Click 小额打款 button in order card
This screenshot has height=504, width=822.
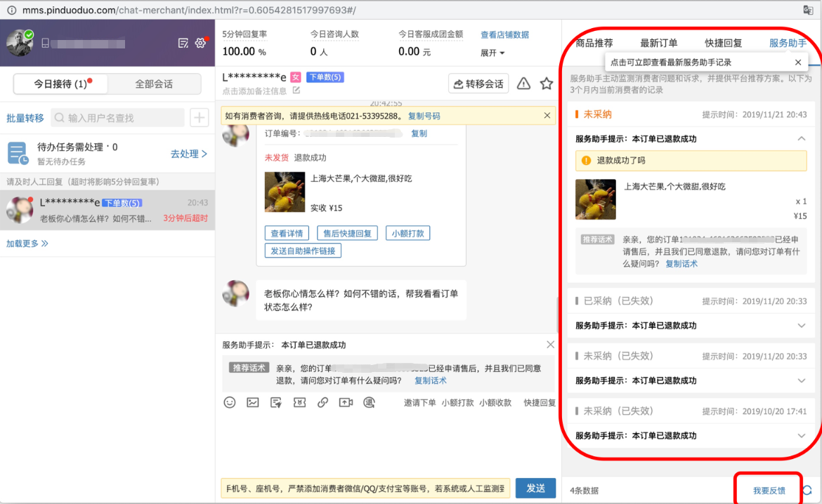[x=408, y=233]
